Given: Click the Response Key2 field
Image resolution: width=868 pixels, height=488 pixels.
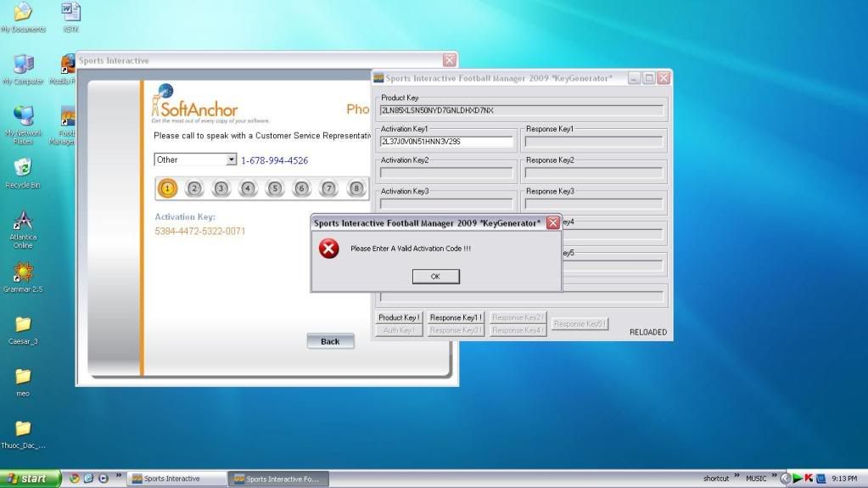Looking at the screenshot, I should (593, 173).
